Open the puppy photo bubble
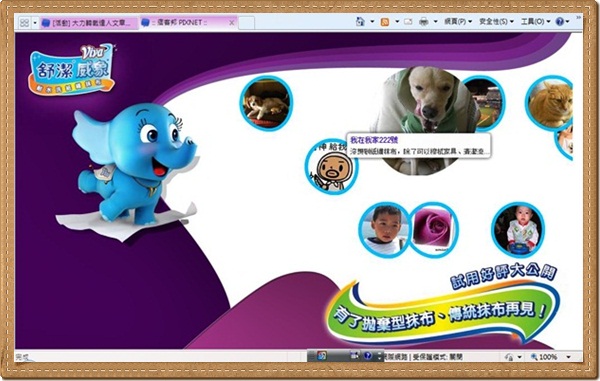600x381 pixels. tap(266, 103)
